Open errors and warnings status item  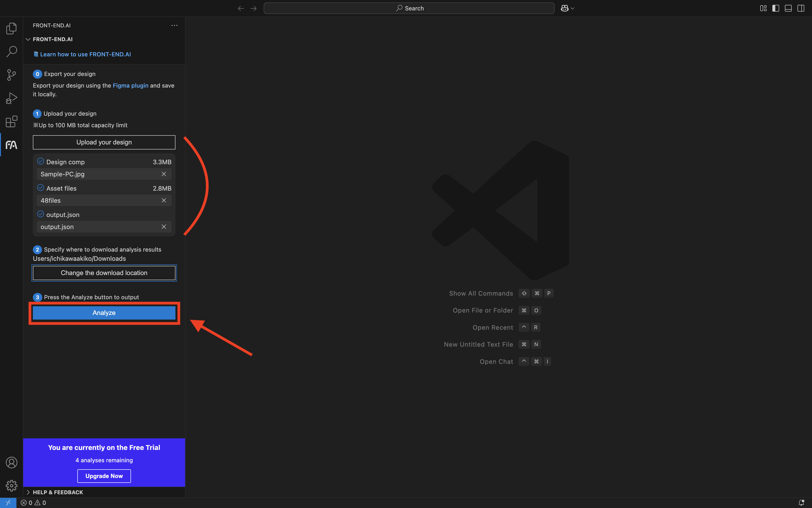(x=33, y=503)
